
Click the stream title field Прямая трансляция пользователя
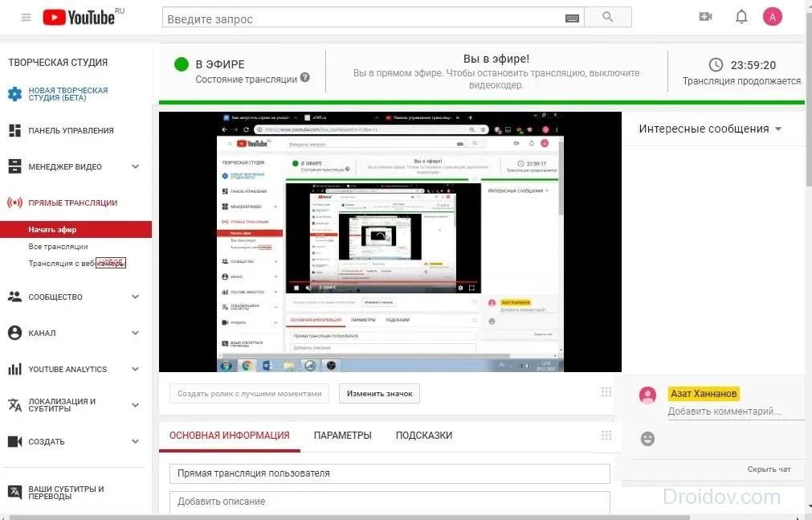pyautogui.click(x=390, y=473)
